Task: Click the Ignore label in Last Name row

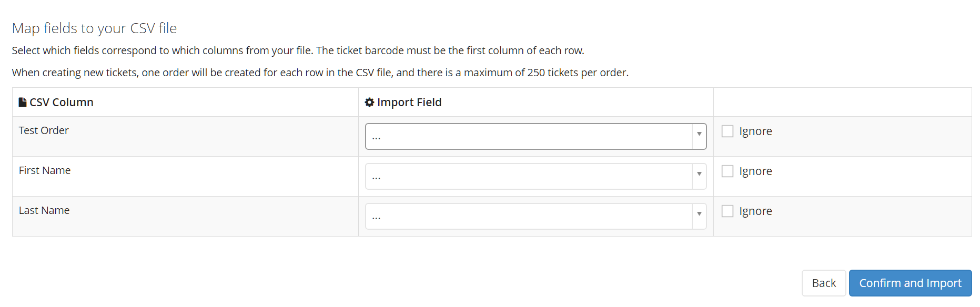Action: pos(755,211)
